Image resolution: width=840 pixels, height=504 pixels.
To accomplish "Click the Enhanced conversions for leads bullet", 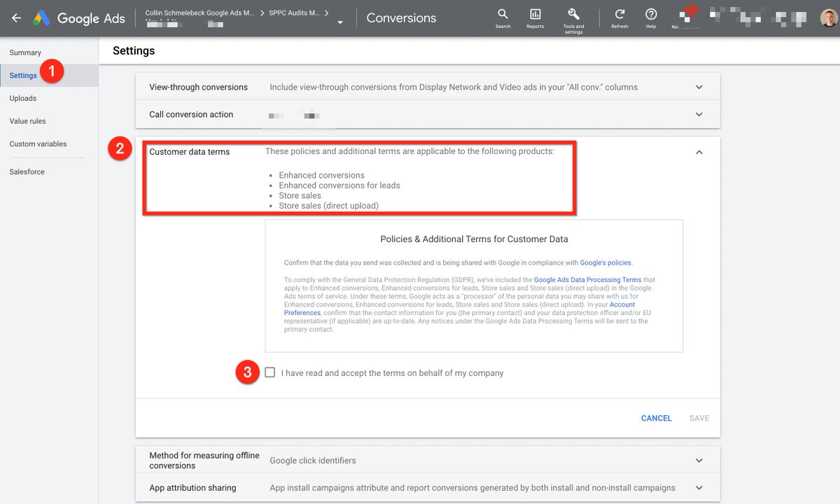I will click(x=339, y=185).
